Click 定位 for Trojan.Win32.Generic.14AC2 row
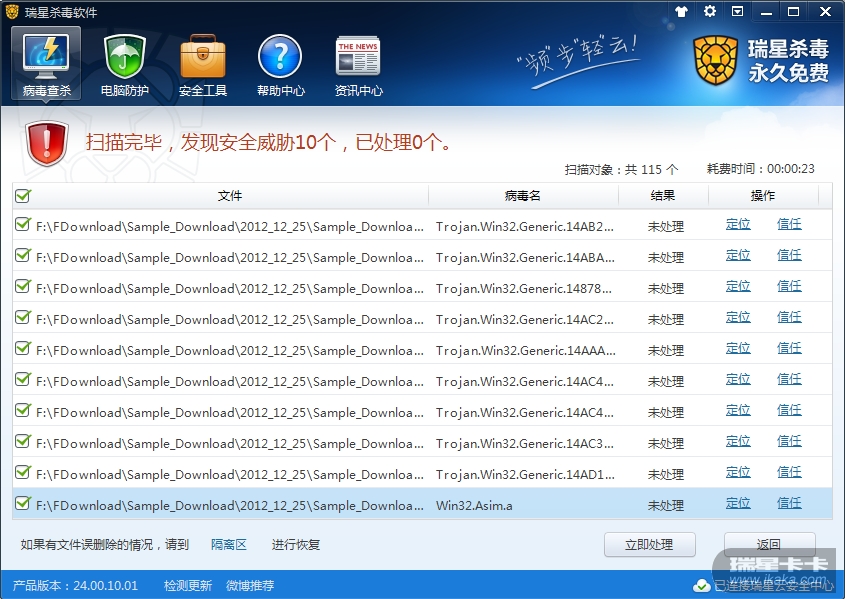Viewport: 845px width, 599px height. coord(738,317)
